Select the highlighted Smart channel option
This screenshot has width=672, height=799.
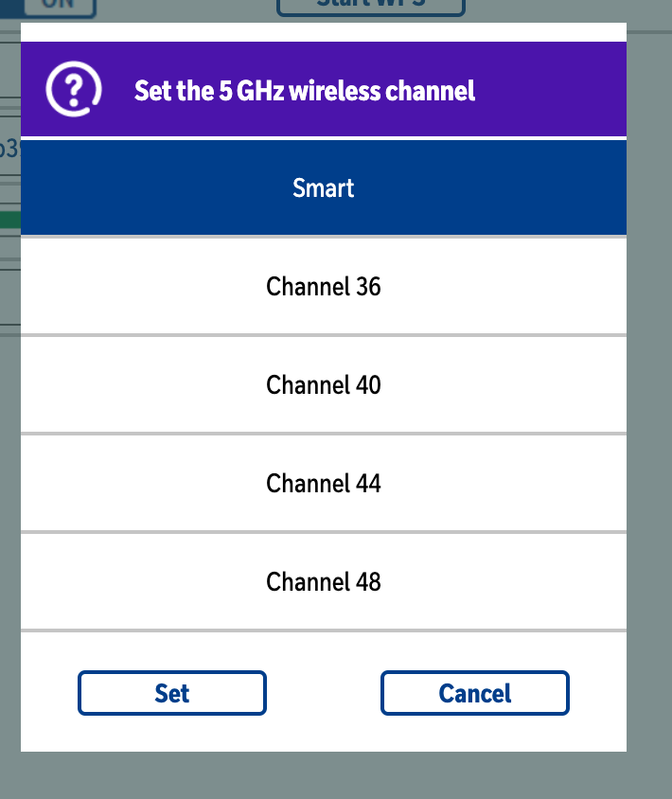pos(324,187)
